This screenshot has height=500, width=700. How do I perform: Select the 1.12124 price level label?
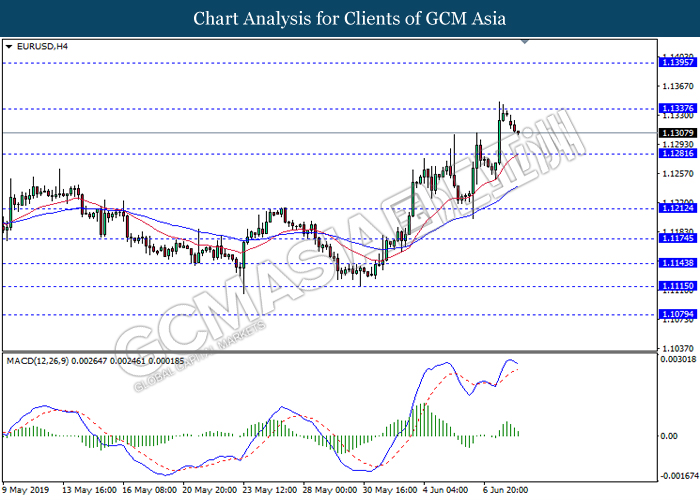click(678, 208)
